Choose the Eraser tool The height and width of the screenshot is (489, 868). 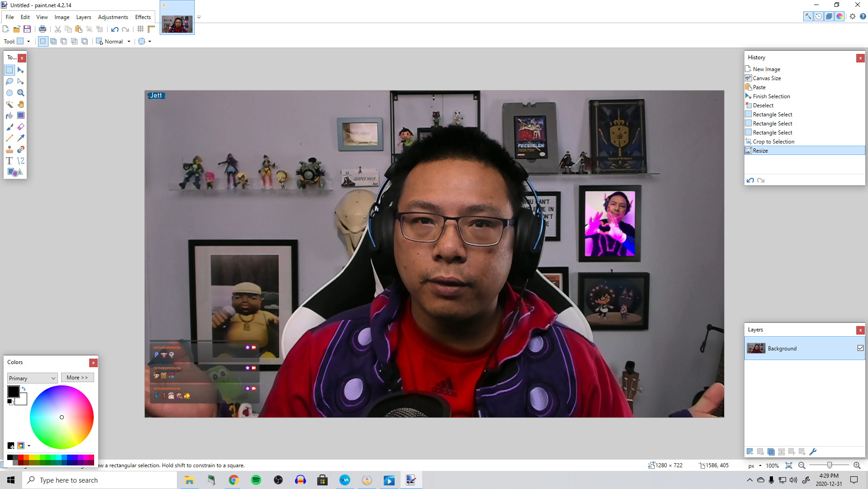click(x=21, y=127)
